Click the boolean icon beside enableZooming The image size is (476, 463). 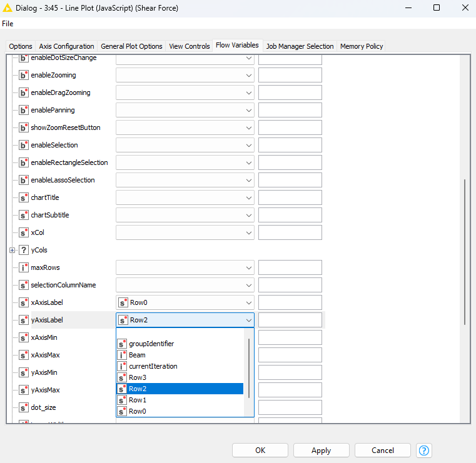[x=24, y=75]
